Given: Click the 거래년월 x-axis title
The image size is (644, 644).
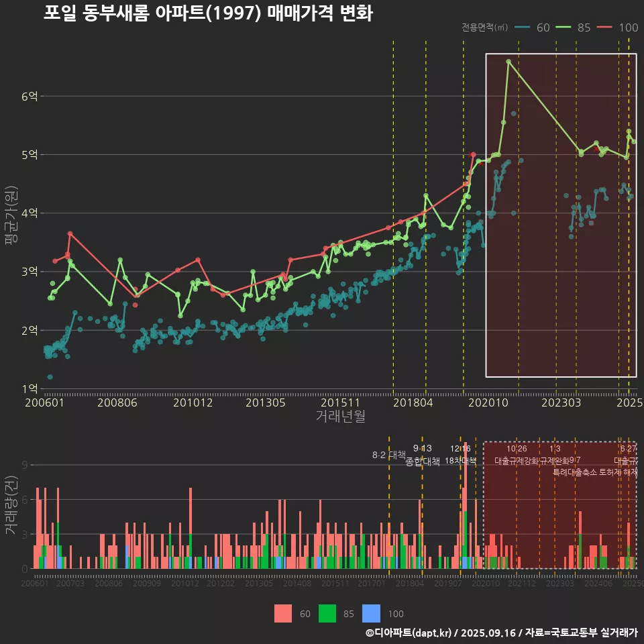Looking at the screenshot, I should pyautogui.click(x=340, y=416).
